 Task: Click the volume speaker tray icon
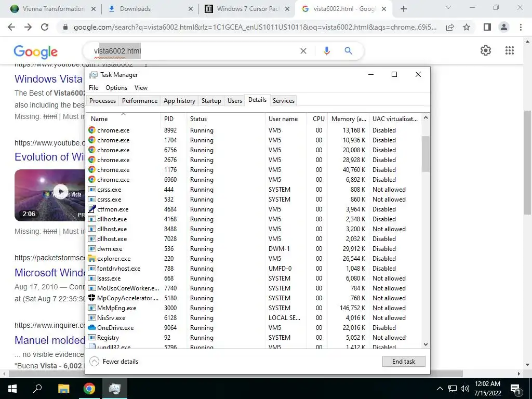pos(465,389)
